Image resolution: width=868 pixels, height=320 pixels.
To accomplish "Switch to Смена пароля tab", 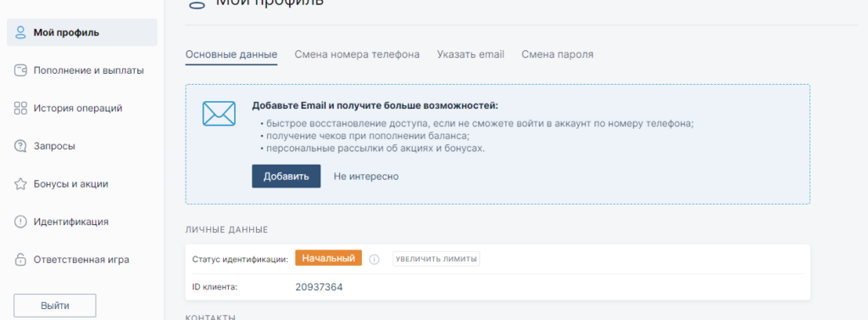I will click(x=558, y=54).
